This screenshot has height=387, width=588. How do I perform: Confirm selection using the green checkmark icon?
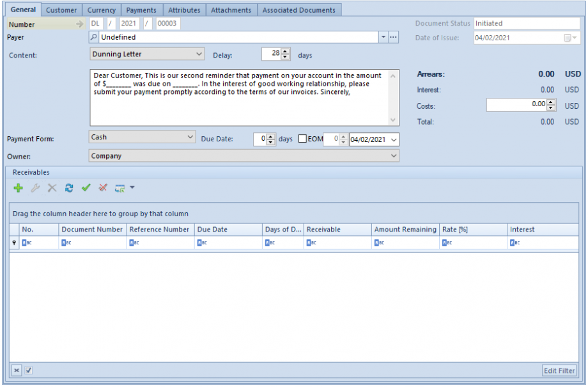pyautogui.click(x=86, y=187)
